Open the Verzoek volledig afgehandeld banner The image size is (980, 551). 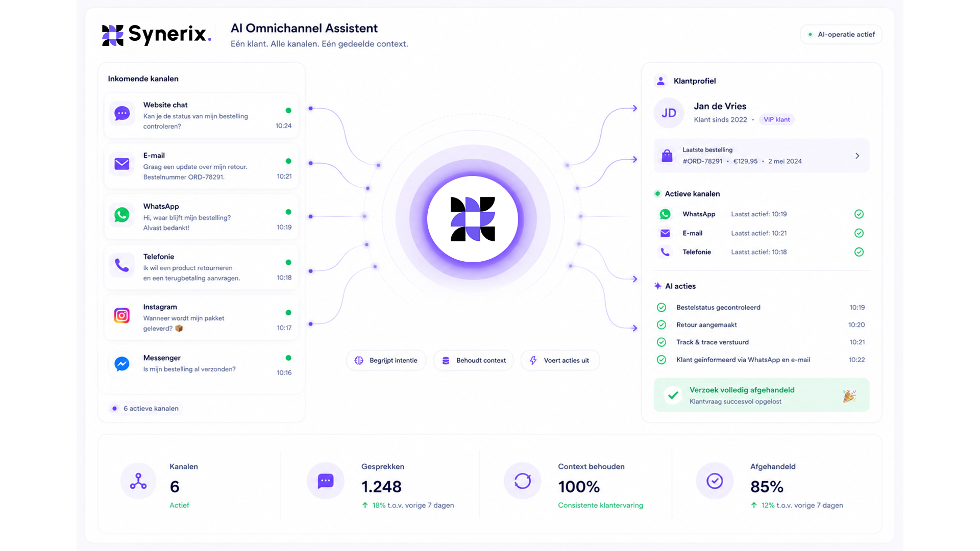click(x=761, y=395)
